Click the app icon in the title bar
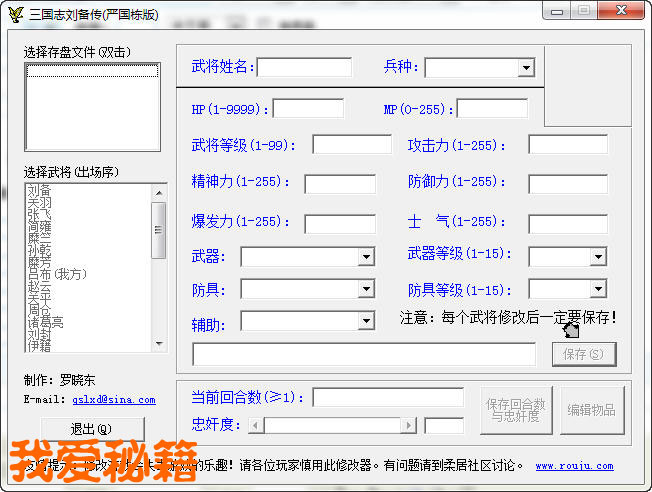Screen dimensions: 652x492 [15, 15]
